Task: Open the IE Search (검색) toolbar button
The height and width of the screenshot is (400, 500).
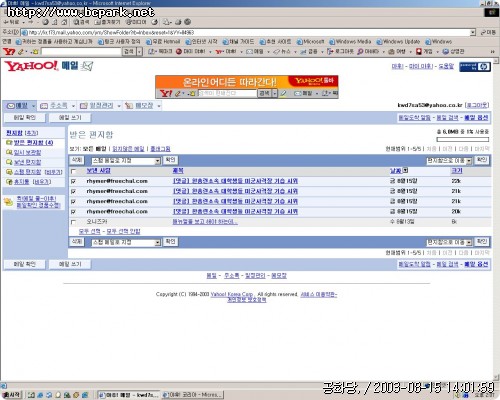Action: click(81, 22)
